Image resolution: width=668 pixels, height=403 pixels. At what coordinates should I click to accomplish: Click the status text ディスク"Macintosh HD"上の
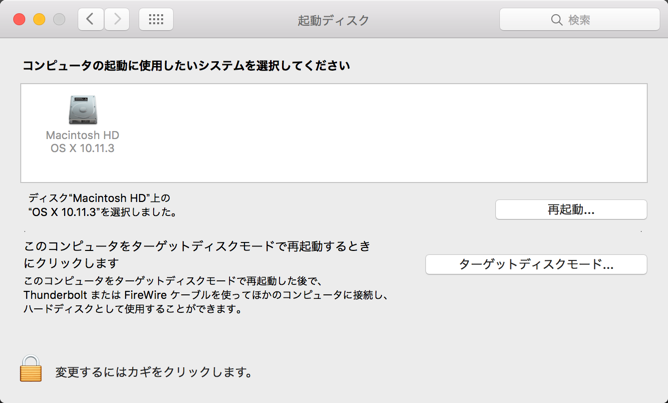click(99, 198)
